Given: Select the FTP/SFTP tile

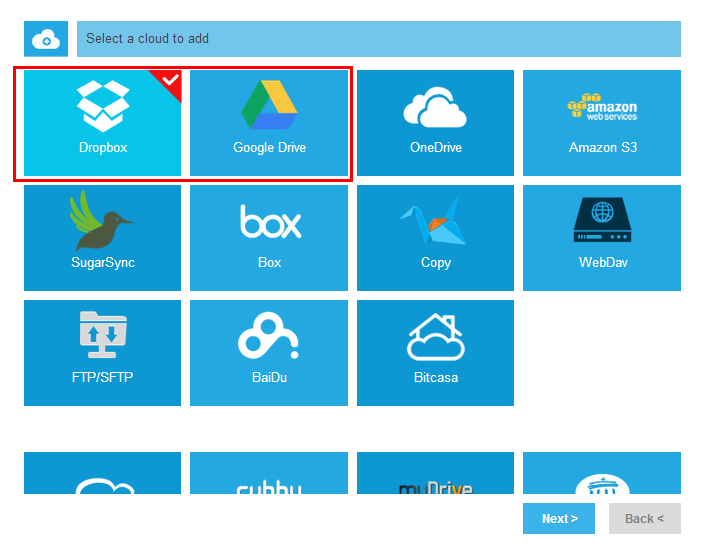Looking at the screenshot, I should point(102,353).
